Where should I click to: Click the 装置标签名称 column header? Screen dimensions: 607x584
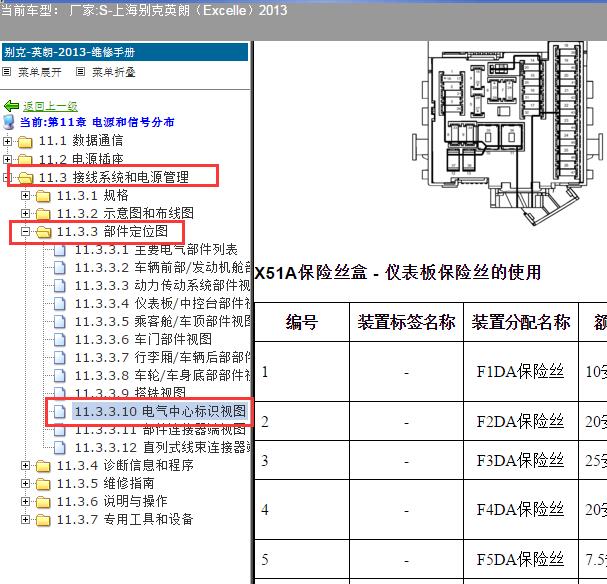(406, 322)
